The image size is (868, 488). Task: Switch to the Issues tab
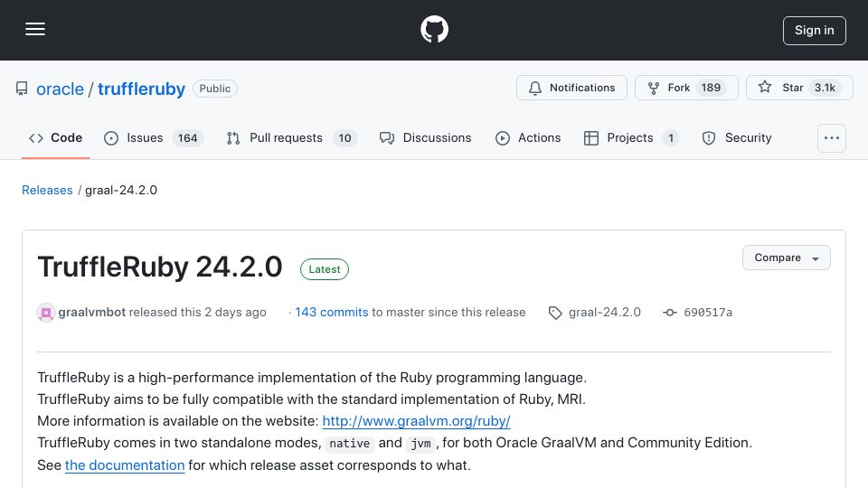(154, 137)
